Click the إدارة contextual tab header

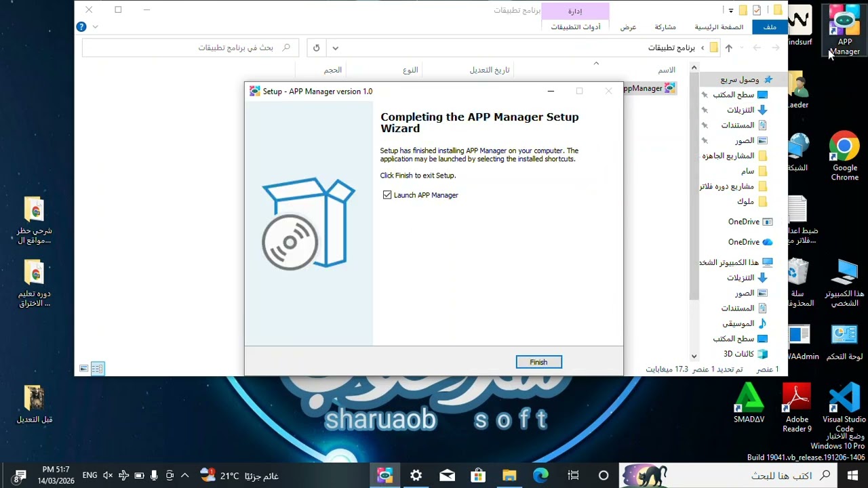[x=575, y=11]
